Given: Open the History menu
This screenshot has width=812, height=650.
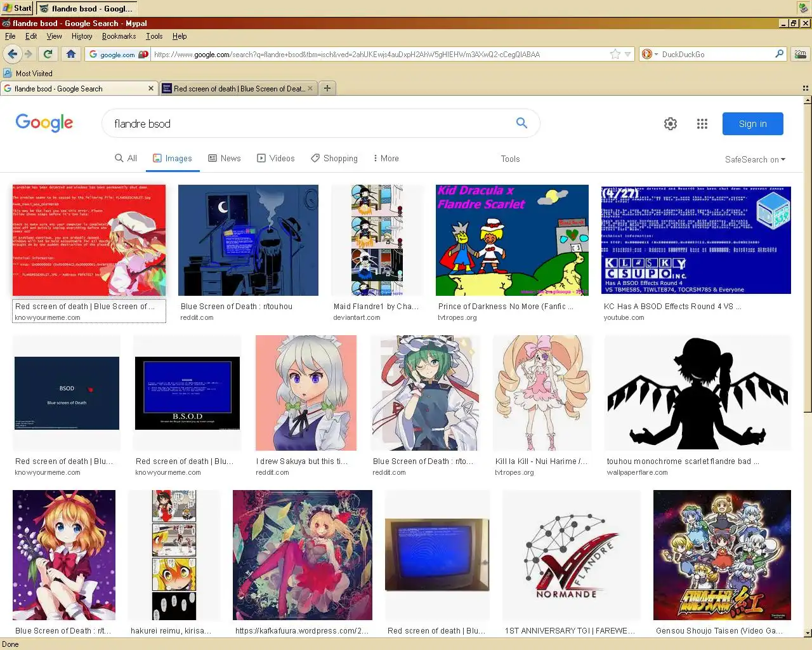Looking at the screenshot, I should tap(82, 36).
